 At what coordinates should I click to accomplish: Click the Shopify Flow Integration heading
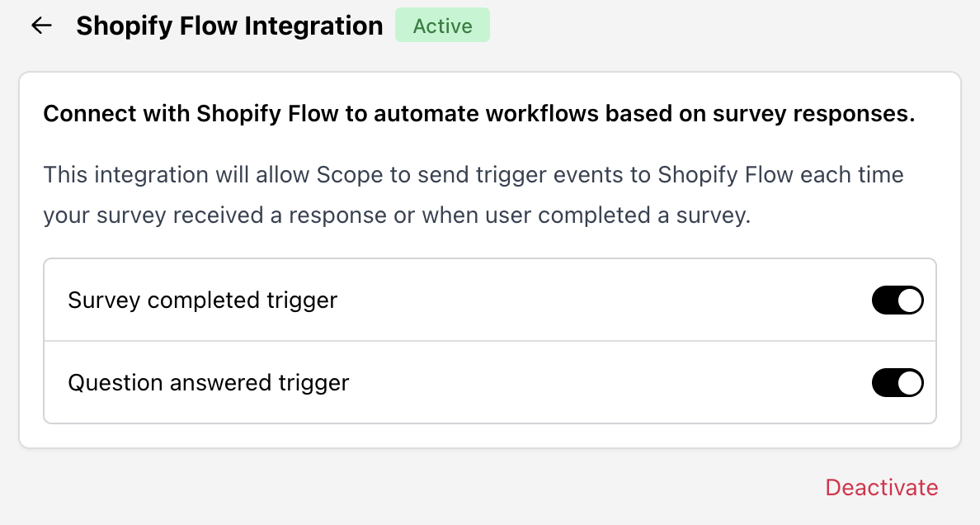[229, 26]
